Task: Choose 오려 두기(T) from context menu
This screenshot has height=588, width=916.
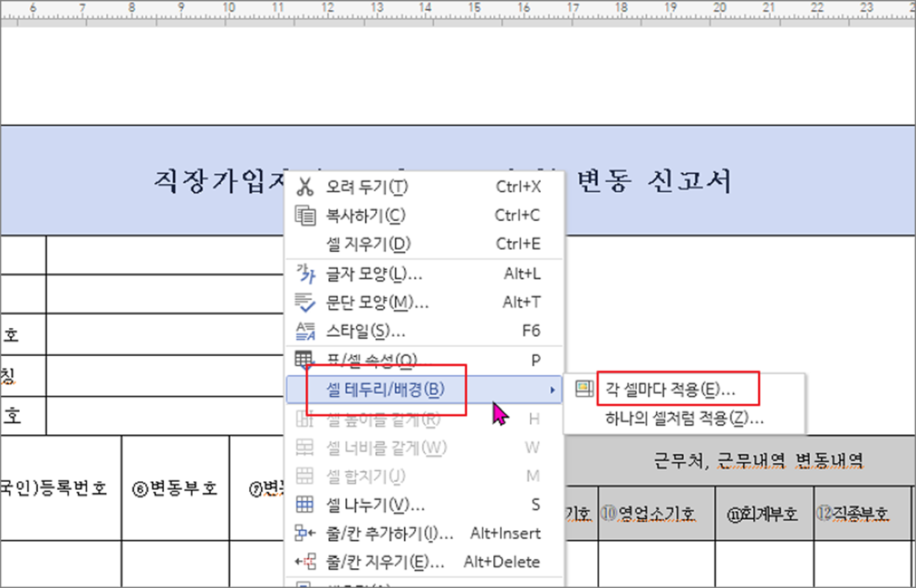Action: coord(424,187)
